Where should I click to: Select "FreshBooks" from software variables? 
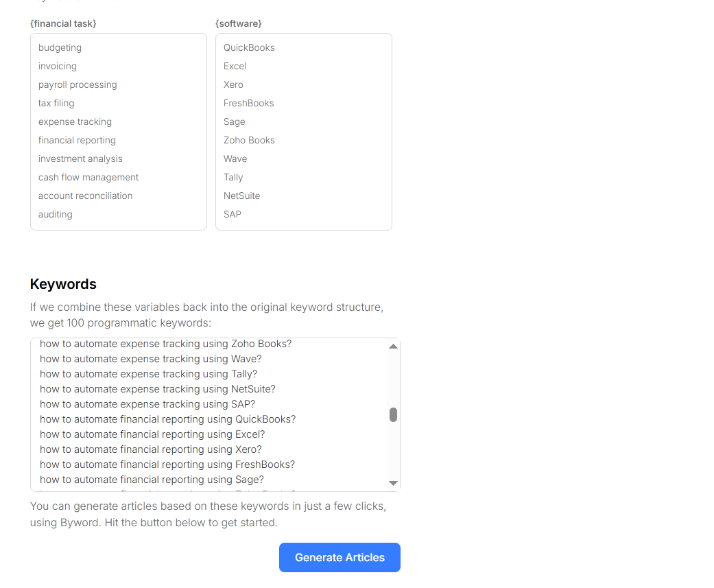248,103
